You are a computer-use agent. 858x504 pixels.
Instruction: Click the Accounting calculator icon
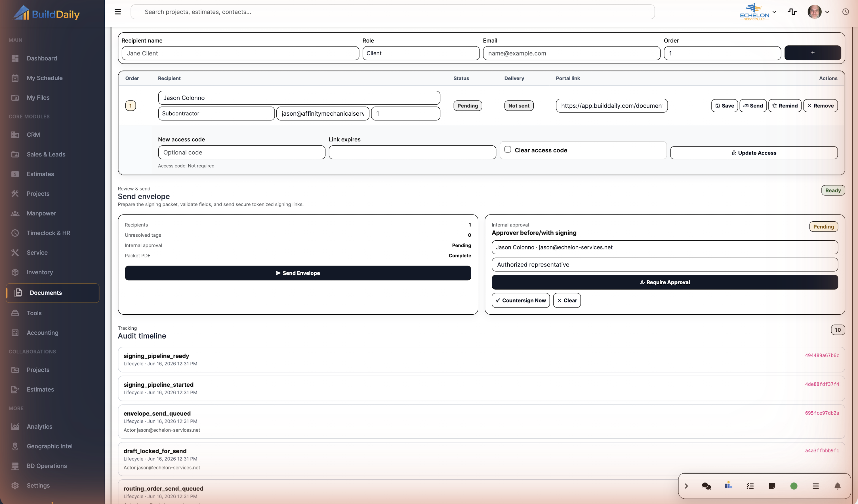pos(15,333)
